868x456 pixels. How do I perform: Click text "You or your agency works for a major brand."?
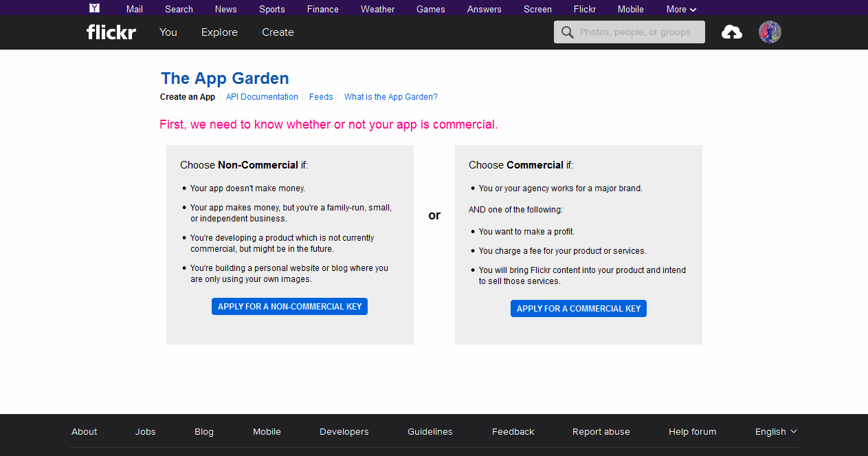click(561, 188)
